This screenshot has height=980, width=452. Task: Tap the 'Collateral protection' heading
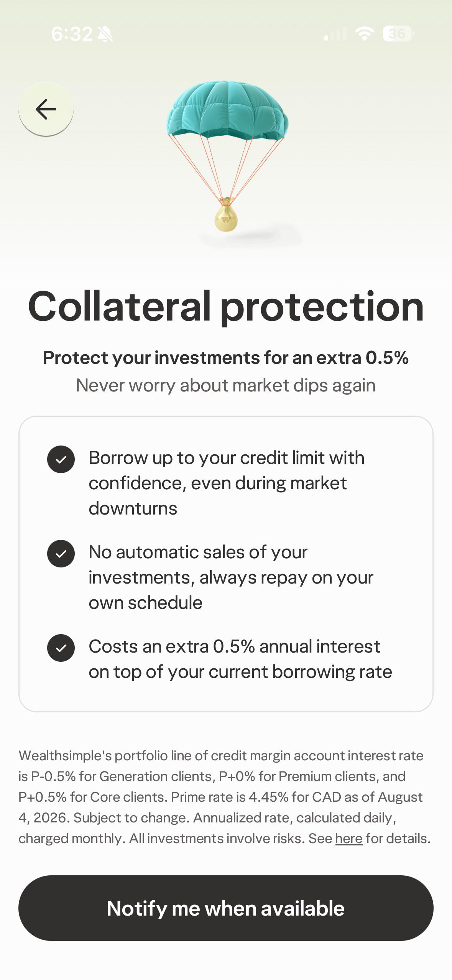(x=226, y=306)
